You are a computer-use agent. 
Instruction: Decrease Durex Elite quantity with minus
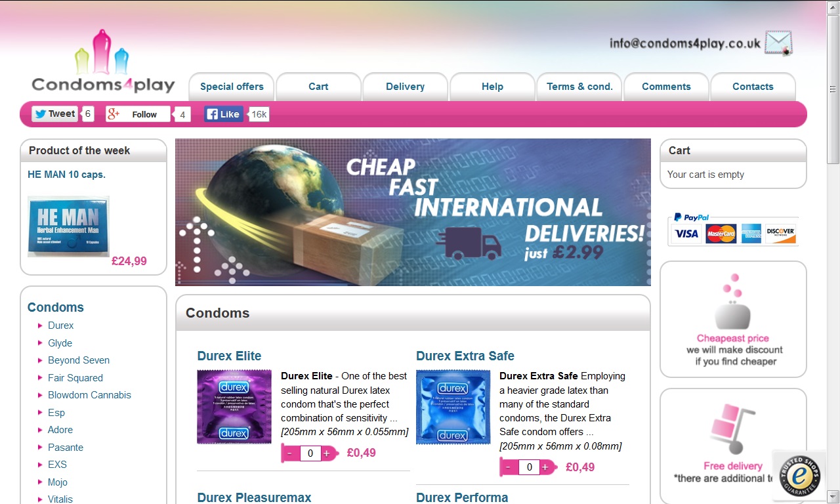pos(290,453)
